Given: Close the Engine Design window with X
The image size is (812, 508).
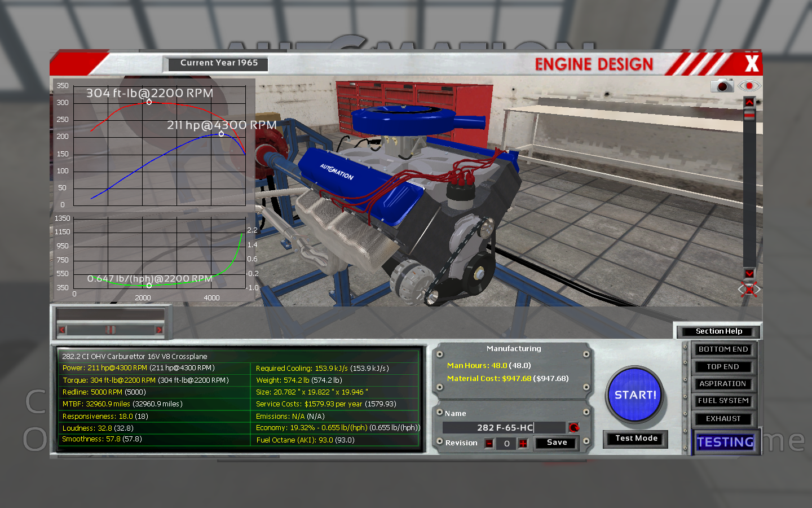Looking at the screenshot, I should (751, 63).
